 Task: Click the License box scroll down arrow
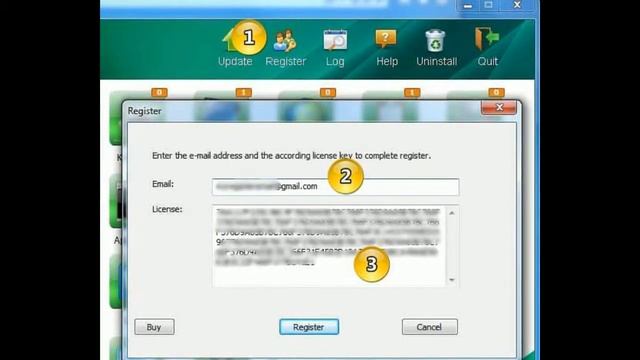coord(452,280)
